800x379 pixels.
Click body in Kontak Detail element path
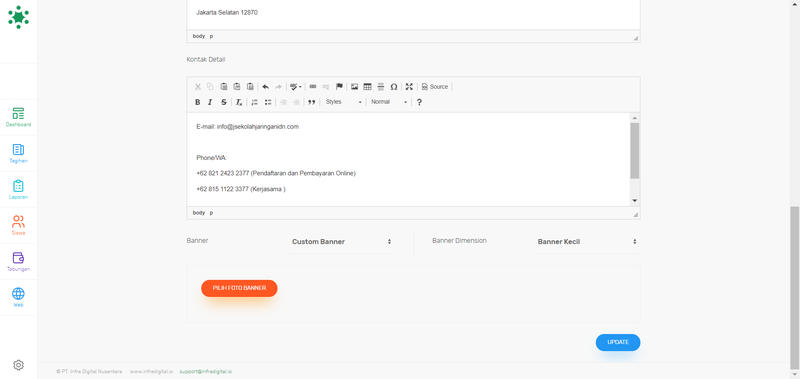(198, 213)
